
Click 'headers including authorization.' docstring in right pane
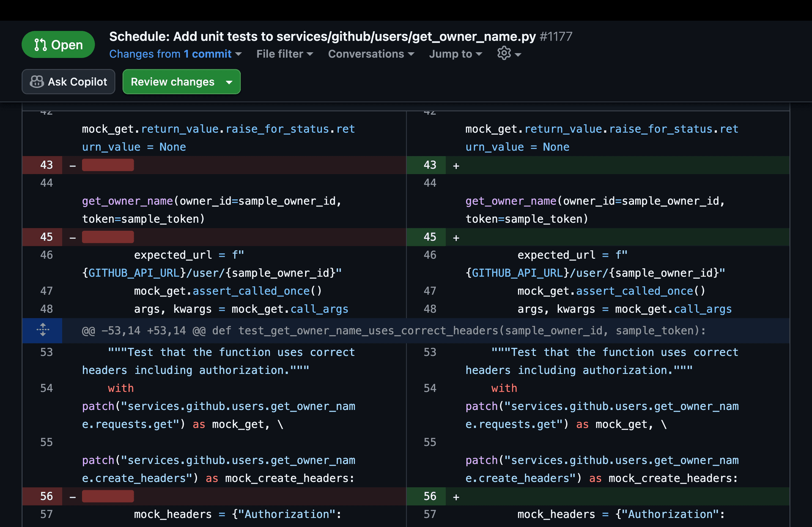579,370
